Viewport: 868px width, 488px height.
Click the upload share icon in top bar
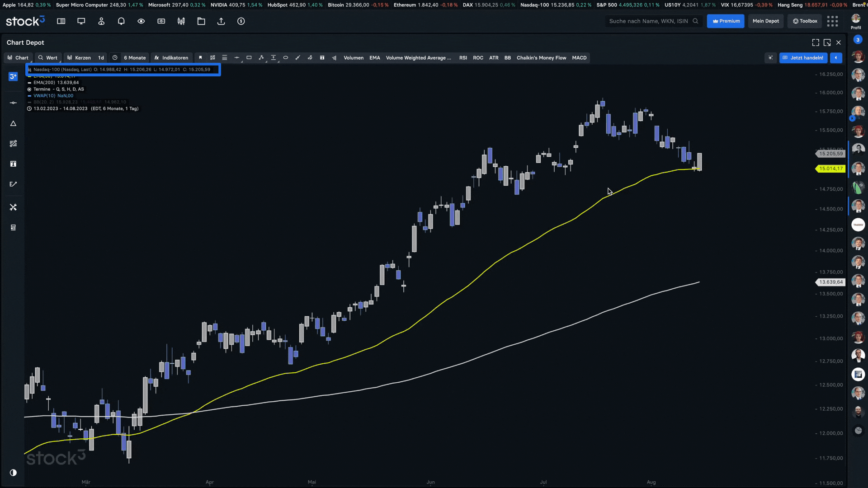coord(221,21)
